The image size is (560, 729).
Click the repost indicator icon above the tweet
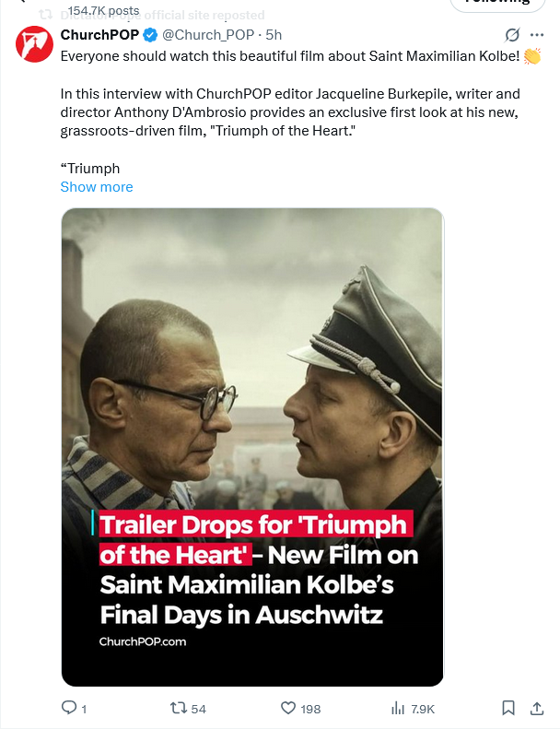[x=45, y=15]
